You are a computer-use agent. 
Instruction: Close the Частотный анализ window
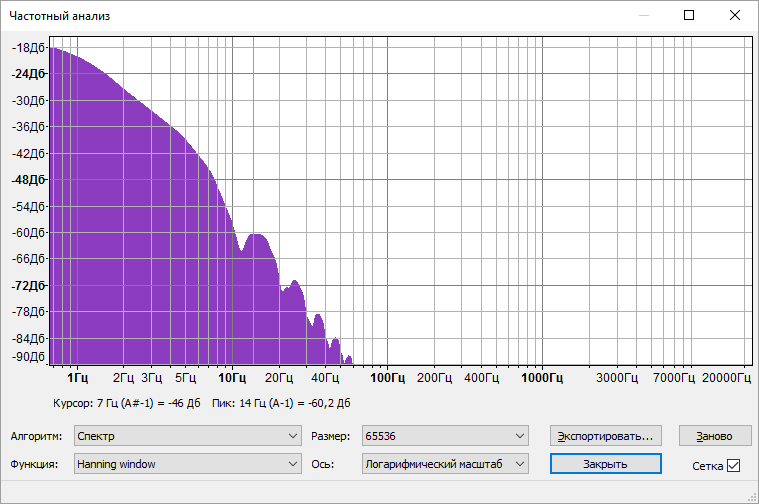click(735, 15)
